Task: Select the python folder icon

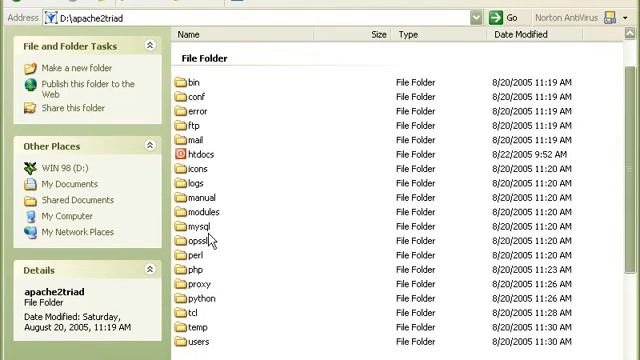Action: [x=180, y=298]
